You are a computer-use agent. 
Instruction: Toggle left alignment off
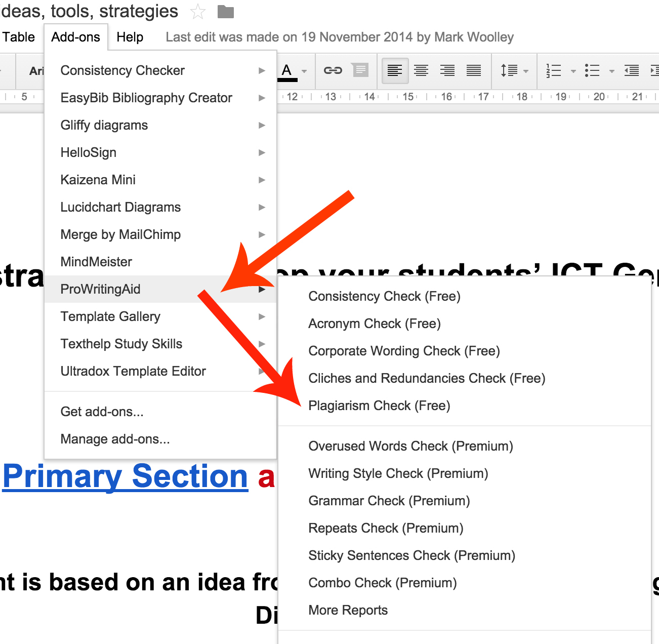[394, 70]
